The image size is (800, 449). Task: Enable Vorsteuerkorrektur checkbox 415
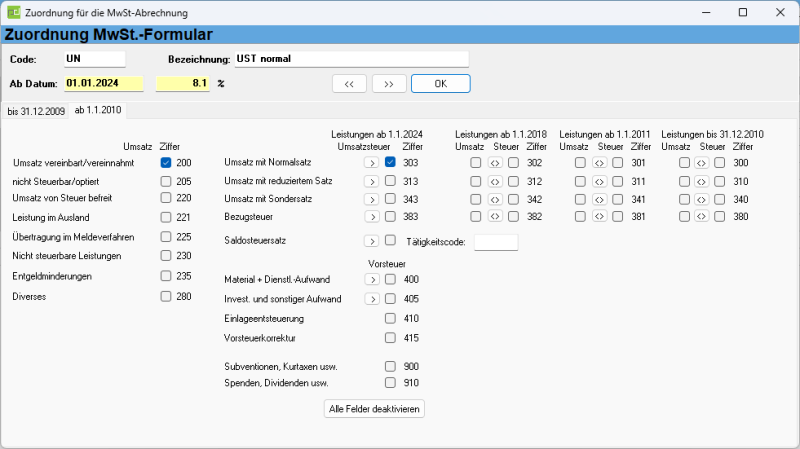coord(390,338)
